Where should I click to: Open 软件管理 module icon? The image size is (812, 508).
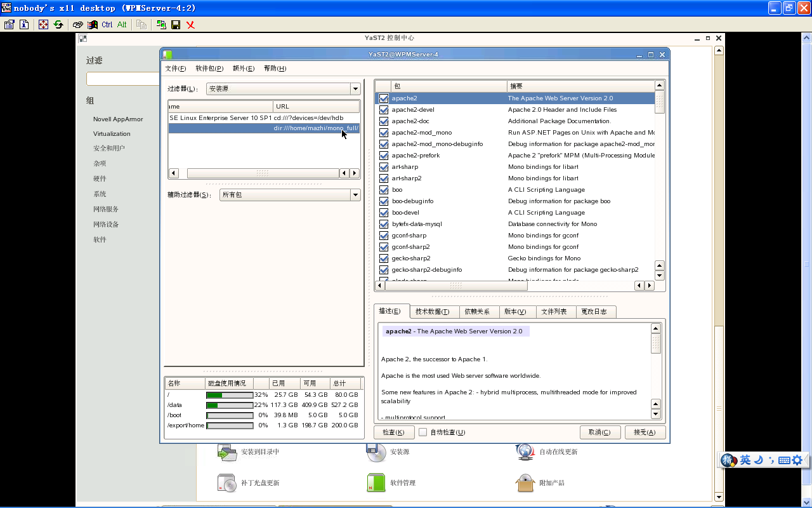376,483
